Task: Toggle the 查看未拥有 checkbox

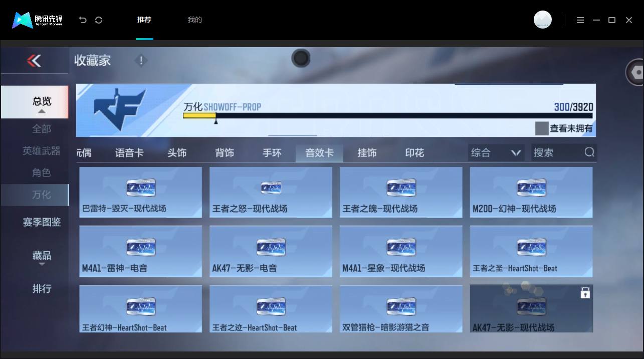Action: click(x=542, y=128)
